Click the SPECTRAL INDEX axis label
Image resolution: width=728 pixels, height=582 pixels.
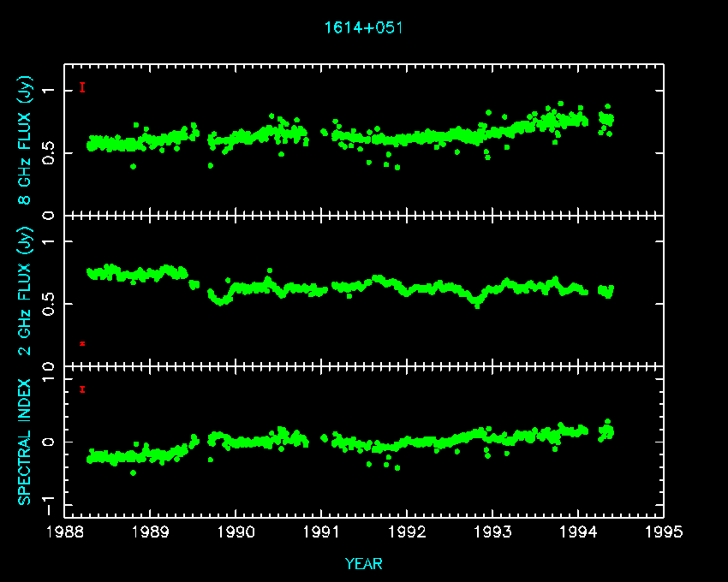26,441
